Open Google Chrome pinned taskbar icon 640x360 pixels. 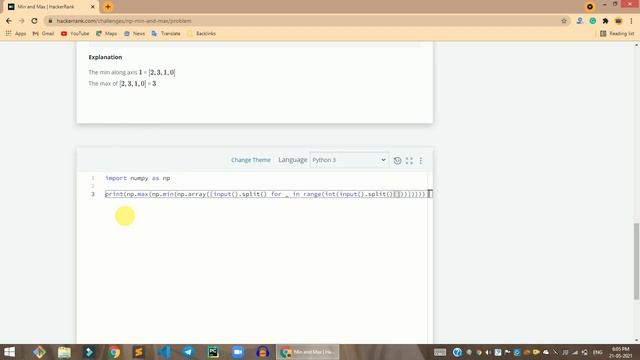pyautogui.click(x=114, y=352)
